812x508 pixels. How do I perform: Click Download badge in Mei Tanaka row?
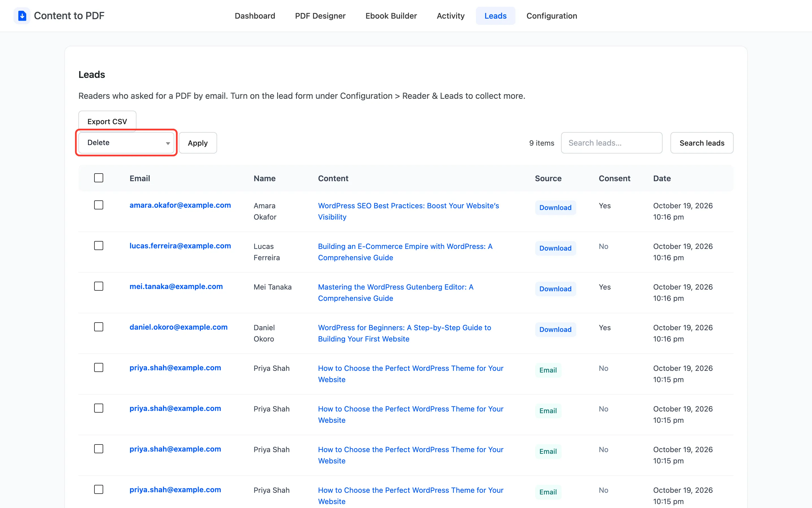[x=555, y=289]
